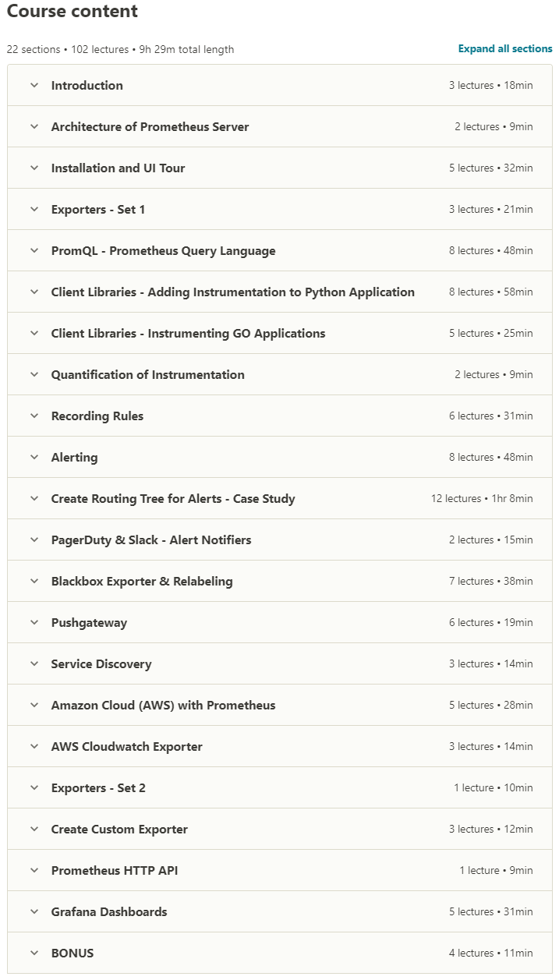Select Client Libraries - Instrumenting GO Applications
Screen dimensions: 559x980
pyautogui.click(x=188, y=334)
